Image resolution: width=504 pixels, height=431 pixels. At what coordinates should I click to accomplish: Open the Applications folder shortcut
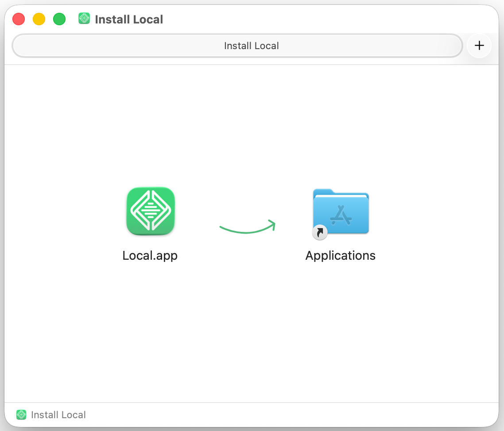coord(341,213)
